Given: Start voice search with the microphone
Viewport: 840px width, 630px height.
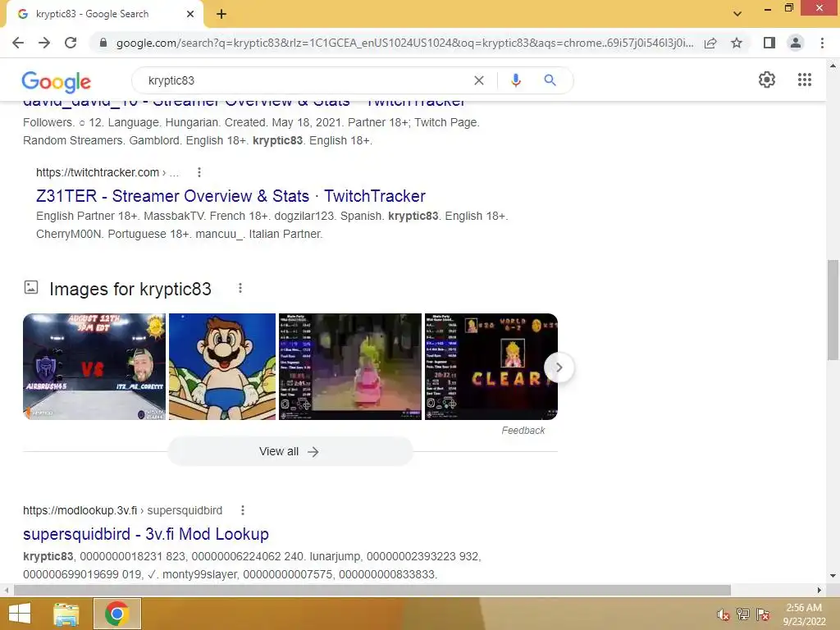Looking at the screenshot, I should tap(516, 80).
